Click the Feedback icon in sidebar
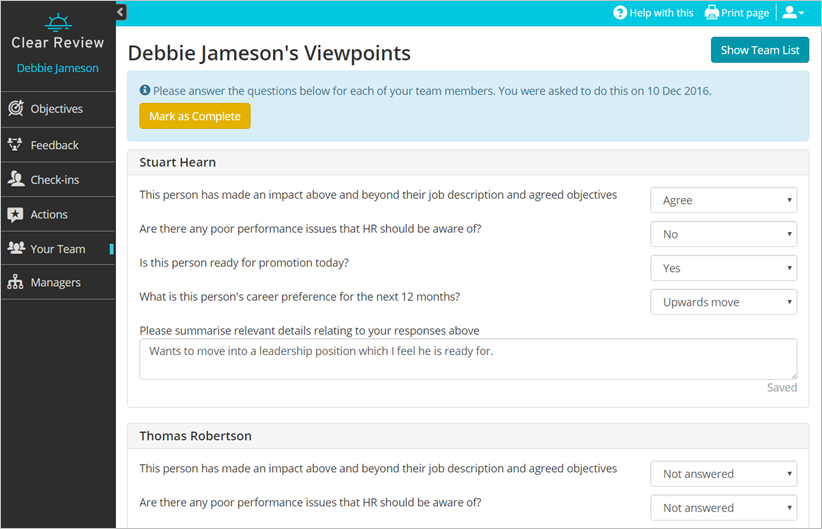The width and height of the screenshot is (822, 529). click(x=15, y=145)
